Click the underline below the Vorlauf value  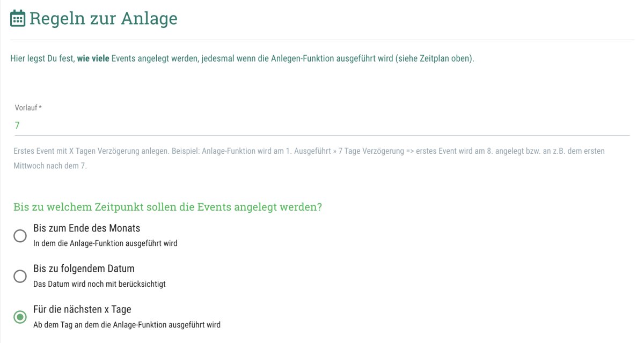[322, 135]
